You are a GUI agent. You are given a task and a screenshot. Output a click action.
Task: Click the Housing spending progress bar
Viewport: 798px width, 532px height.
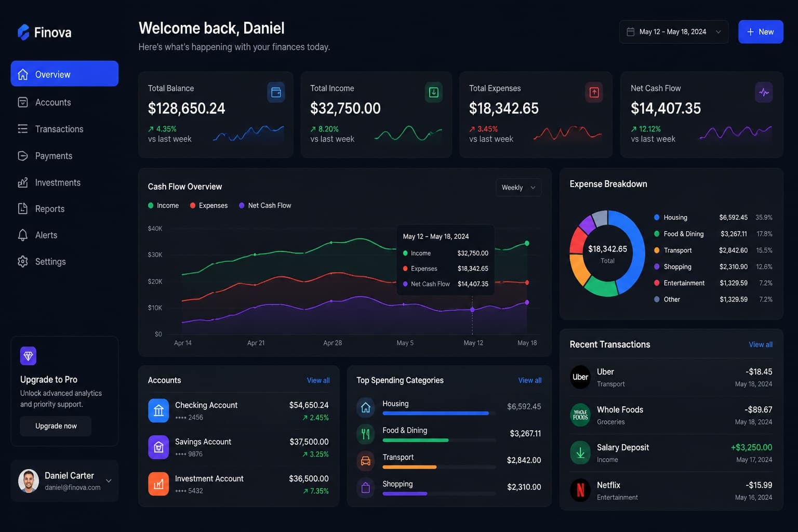pyautogui.click(x=439, y=414)
